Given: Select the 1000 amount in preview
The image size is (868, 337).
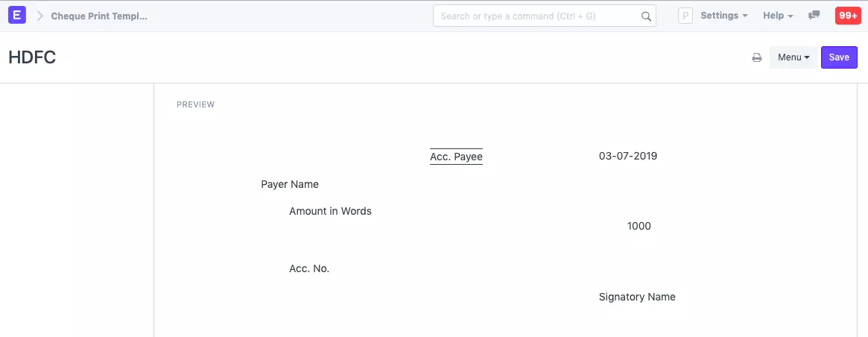Looking at the screenshot, I should click(x=639, y=226).
